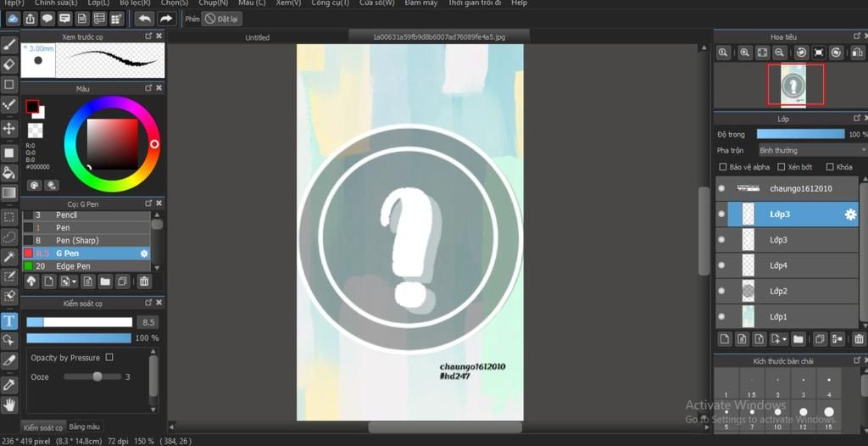The width and height of the screenshot is (868, 446).
Task: Zoom in with the navigator magnifier plus
Action: tap(744, 53)
